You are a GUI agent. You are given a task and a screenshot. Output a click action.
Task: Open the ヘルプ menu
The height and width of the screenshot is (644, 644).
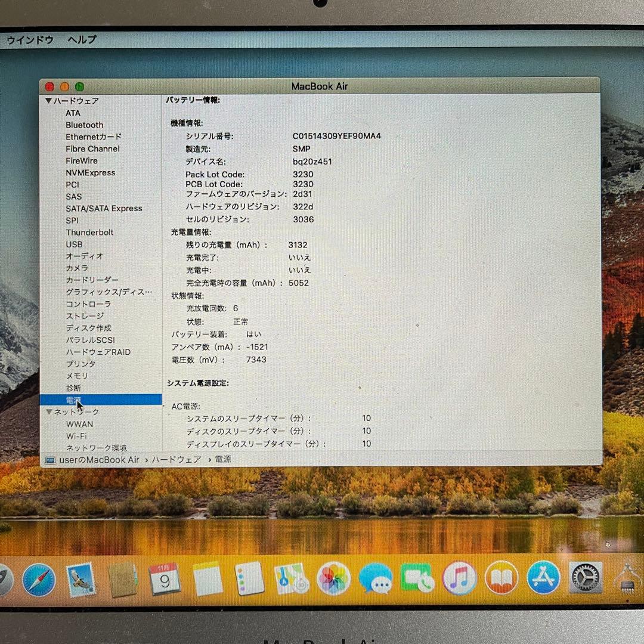coord(80,40)
